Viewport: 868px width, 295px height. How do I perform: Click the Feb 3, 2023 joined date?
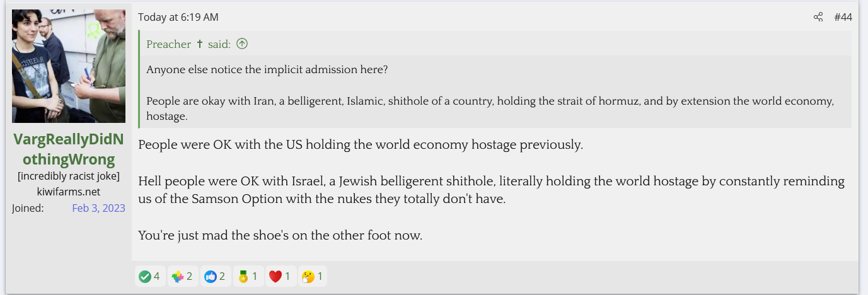[x=98, y=208]
